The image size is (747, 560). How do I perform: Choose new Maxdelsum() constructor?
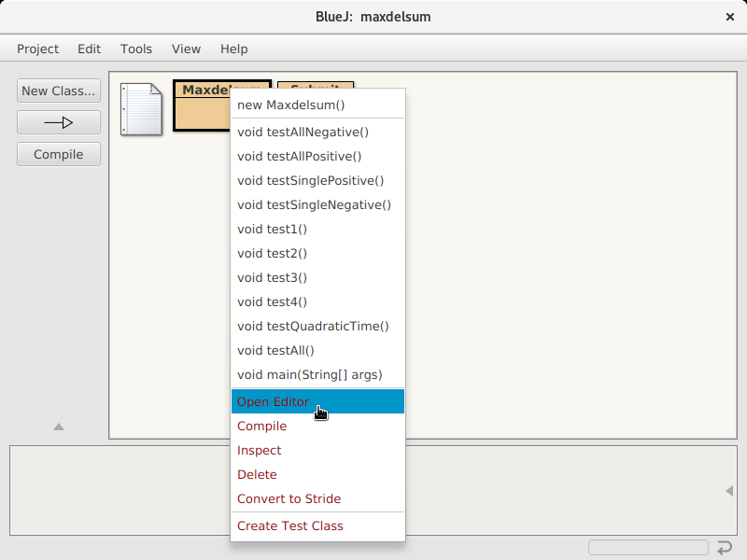[317, 105]
